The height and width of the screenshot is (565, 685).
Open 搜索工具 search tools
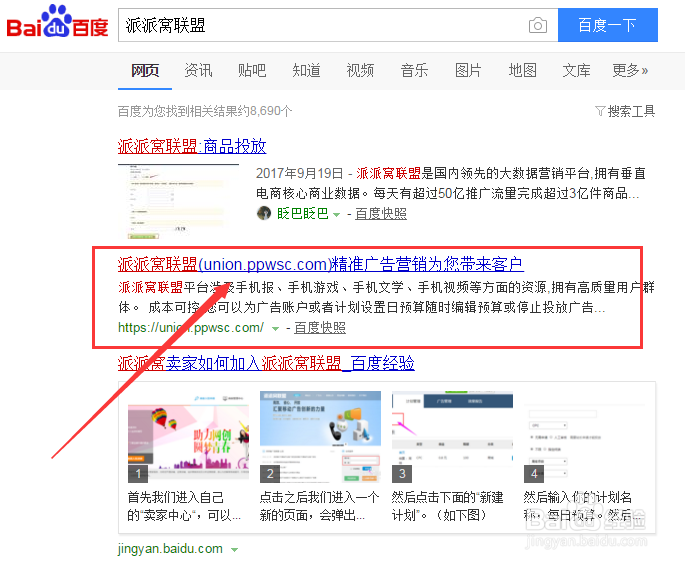click(631, 111)
